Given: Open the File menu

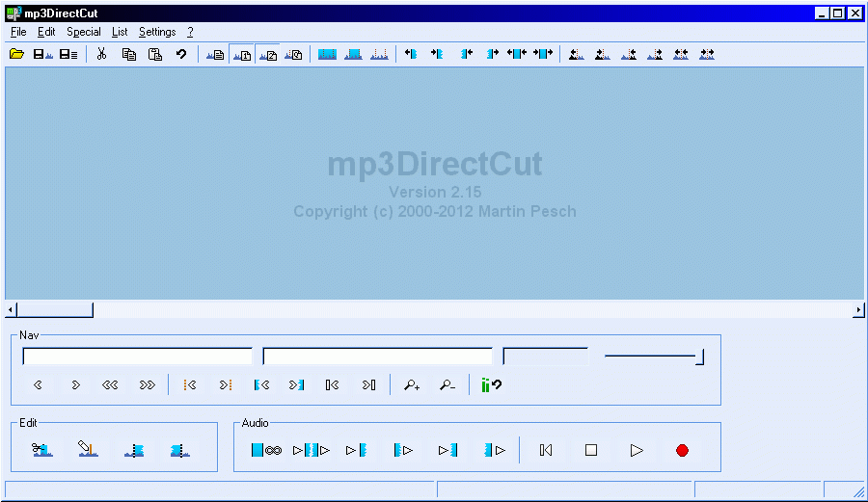Looking at the screenshot, I should pyautogui.click(x=18, y=32).
